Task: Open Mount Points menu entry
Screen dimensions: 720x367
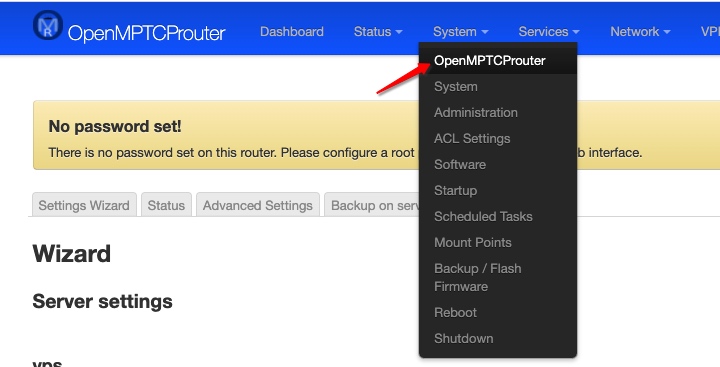Action: [498, 243]
